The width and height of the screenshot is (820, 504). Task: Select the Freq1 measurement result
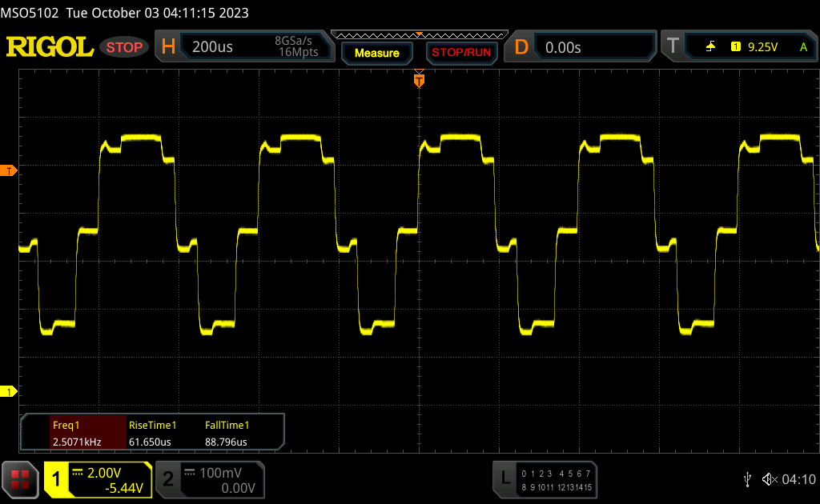coord(74,433)
